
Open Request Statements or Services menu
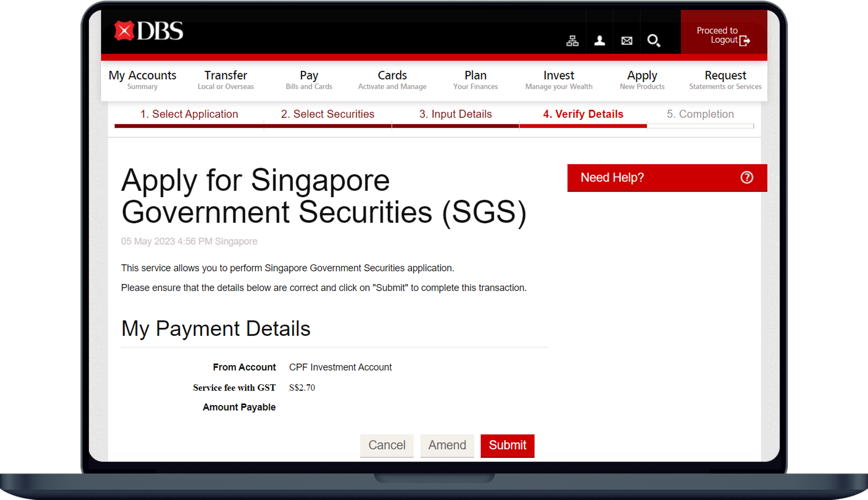[725, 80]
